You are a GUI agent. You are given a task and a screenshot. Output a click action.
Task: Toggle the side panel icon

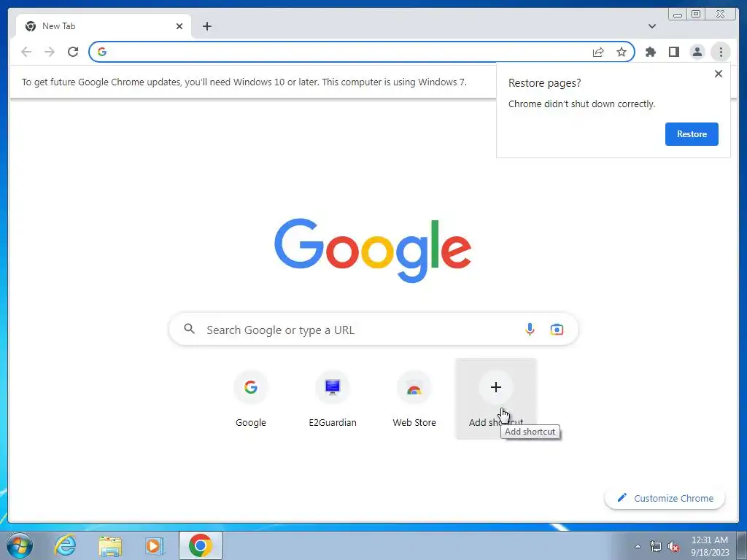673,52
